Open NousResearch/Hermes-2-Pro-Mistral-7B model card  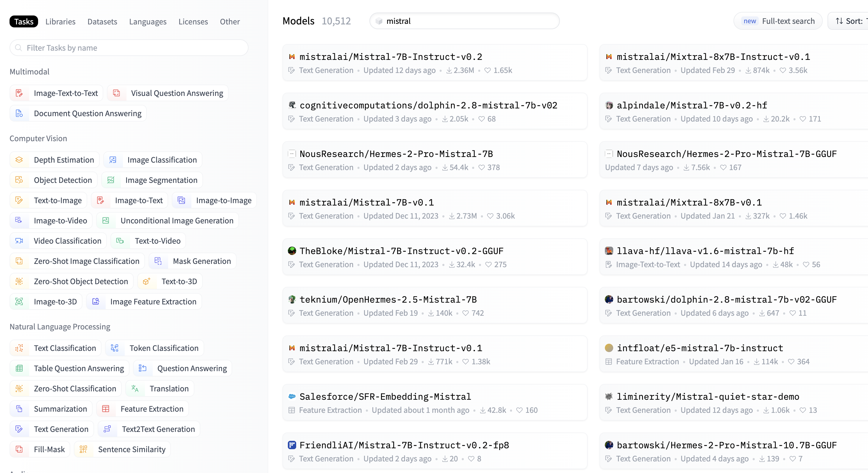[x=396, y=154]
